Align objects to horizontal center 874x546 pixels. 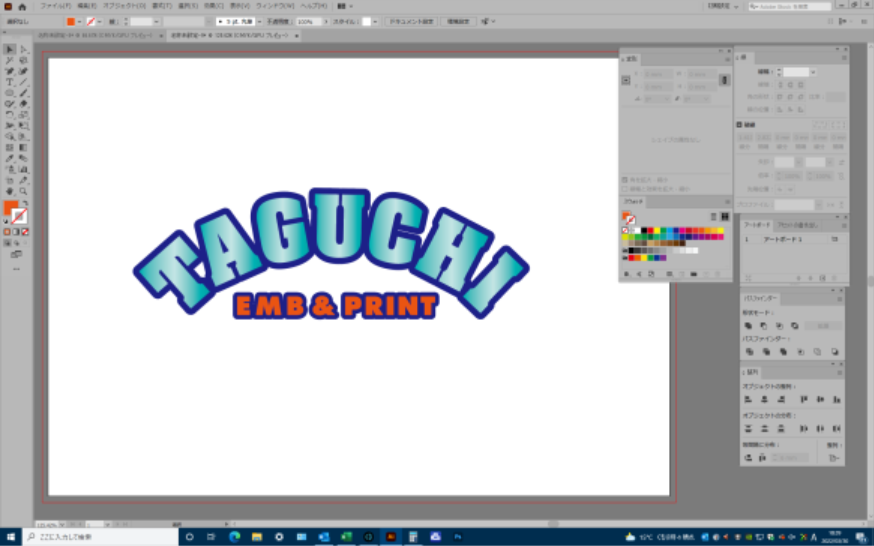tap(764, 399)
